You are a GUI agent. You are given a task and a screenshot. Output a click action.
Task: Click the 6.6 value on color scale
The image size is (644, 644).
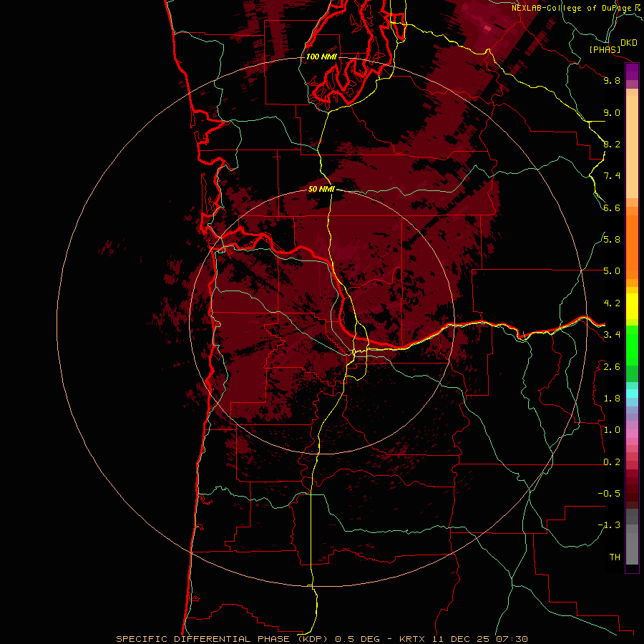click(612, 208)
